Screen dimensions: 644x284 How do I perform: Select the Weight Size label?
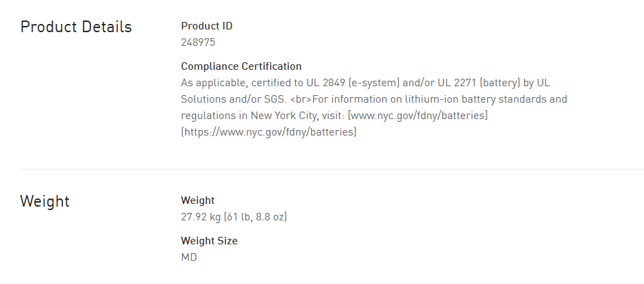tap(209, 241)
